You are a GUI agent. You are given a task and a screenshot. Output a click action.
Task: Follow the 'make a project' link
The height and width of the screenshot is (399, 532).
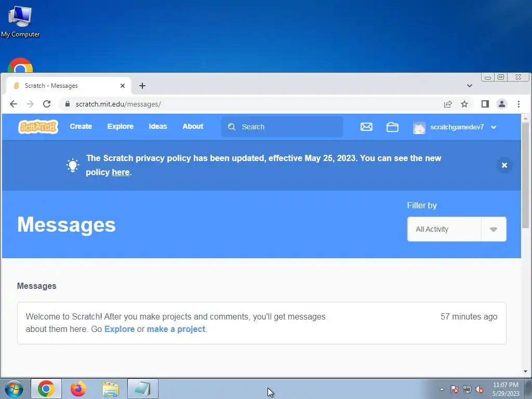(x=176, y=329)
